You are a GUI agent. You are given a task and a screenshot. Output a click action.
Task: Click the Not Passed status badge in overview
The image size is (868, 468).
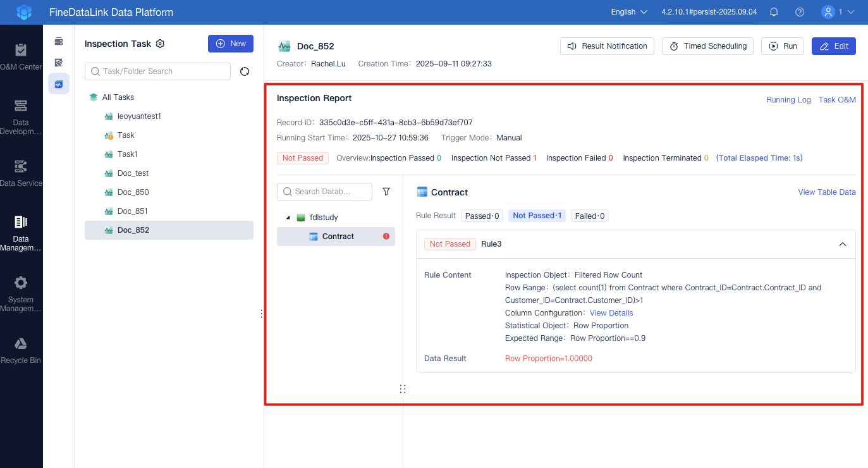(303, 158)
